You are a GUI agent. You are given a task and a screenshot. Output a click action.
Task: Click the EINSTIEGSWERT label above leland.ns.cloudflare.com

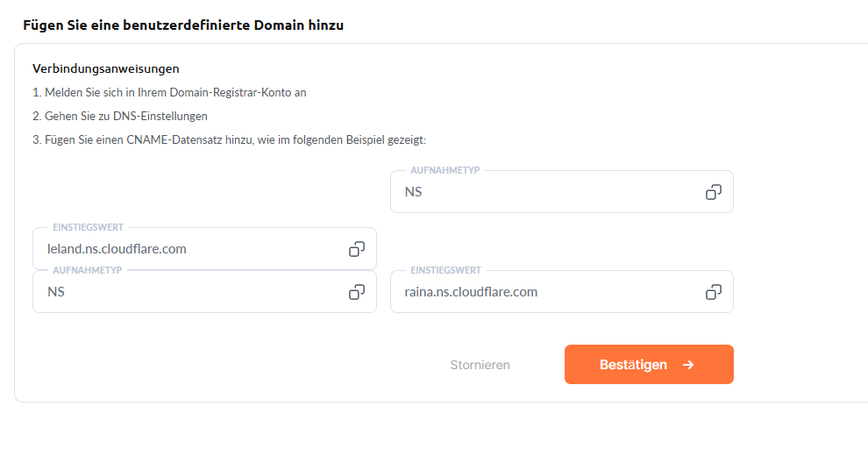(x=88, y=228)
